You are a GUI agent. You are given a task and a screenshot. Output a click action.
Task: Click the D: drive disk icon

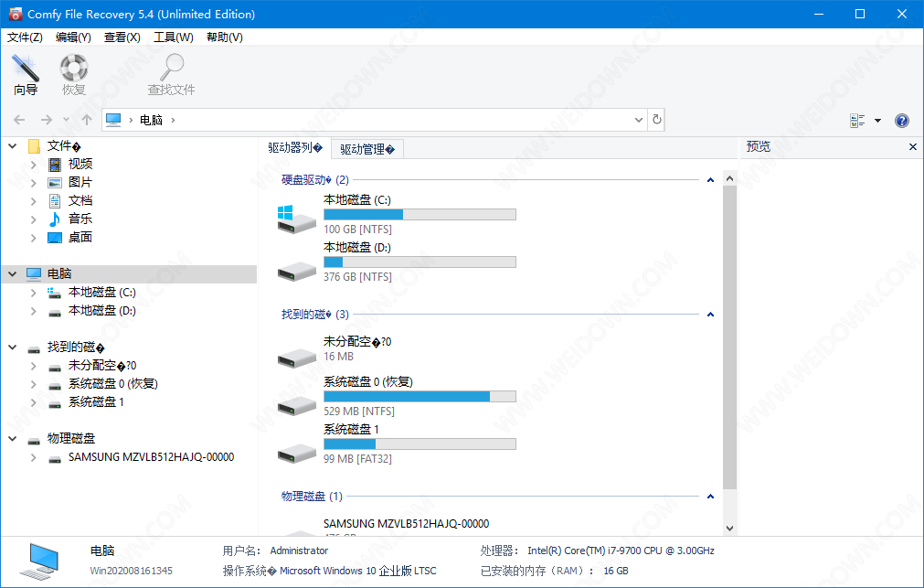296,272
